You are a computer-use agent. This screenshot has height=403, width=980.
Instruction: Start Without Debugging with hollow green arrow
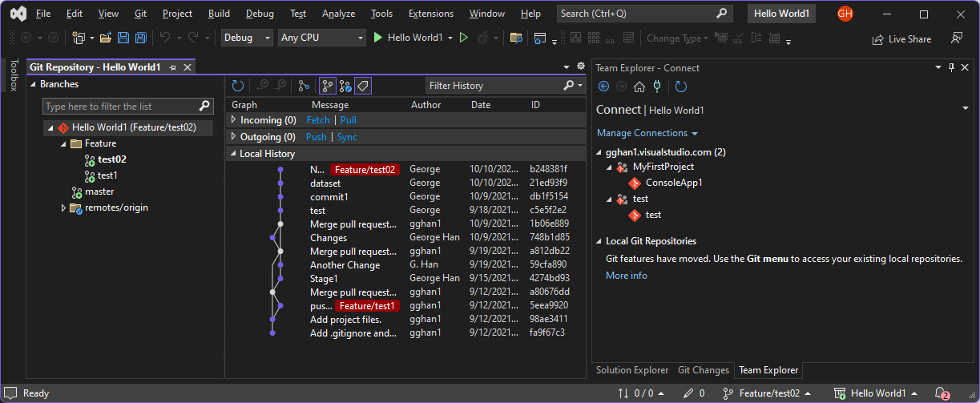[x=463, y=38]
